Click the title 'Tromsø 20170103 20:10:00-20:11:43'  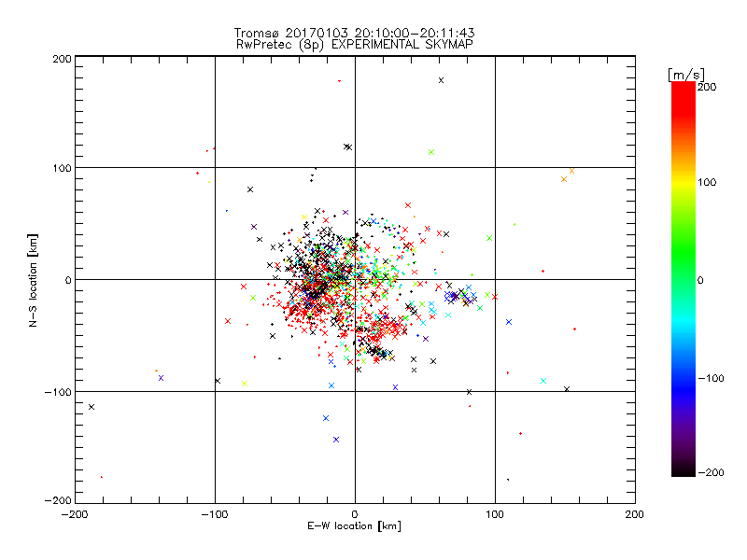pos(354,33)
